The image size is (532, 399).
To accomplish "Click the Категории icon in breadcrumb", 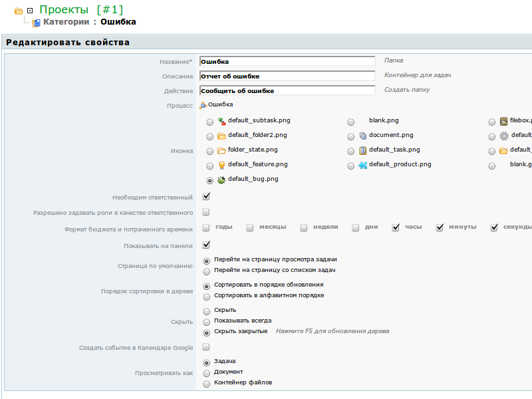I will point(36,23).
